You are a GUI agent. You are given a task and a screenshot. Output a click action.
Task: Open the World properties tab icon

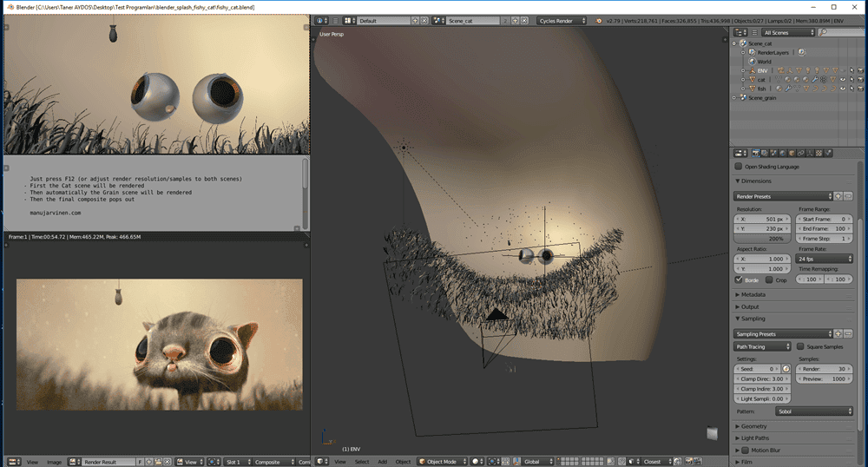(780, 153)
